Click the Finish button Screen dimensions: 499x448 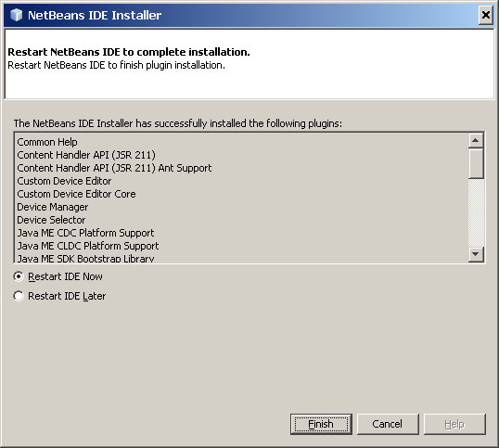tap(321, 424)
